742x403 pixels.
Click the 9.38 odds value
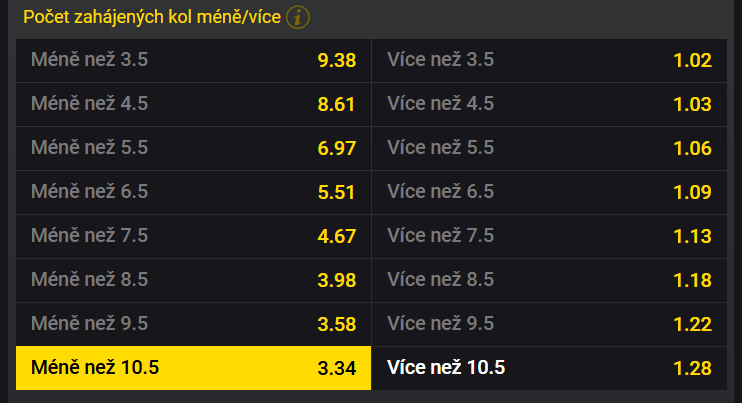point(336,61)
